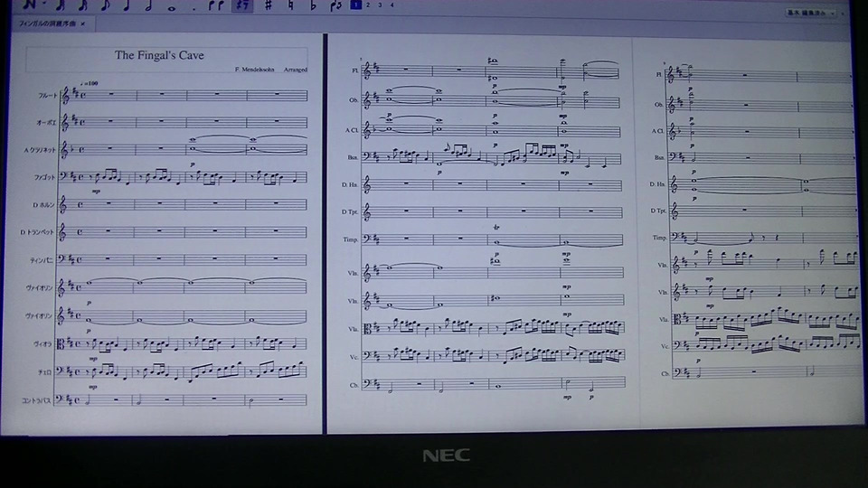Toggle the augmentation dot

tap(193, 8)
